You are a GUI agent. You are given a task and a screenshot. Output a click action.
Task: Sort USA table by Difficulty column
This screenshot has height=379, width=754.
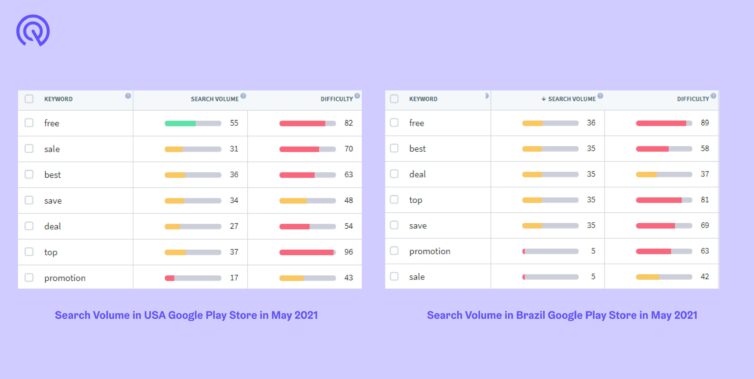tap(337, 99)
